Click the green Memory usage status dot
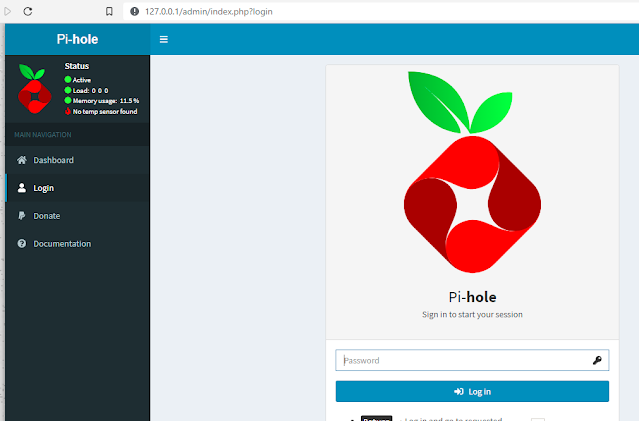 (68, 100)
